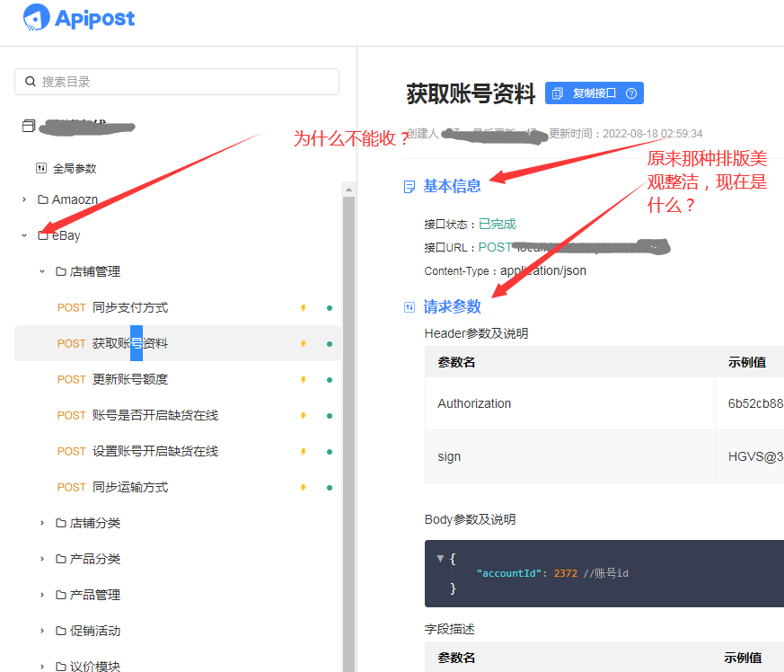Click the help question icon in 复制接口

[631, 93]
